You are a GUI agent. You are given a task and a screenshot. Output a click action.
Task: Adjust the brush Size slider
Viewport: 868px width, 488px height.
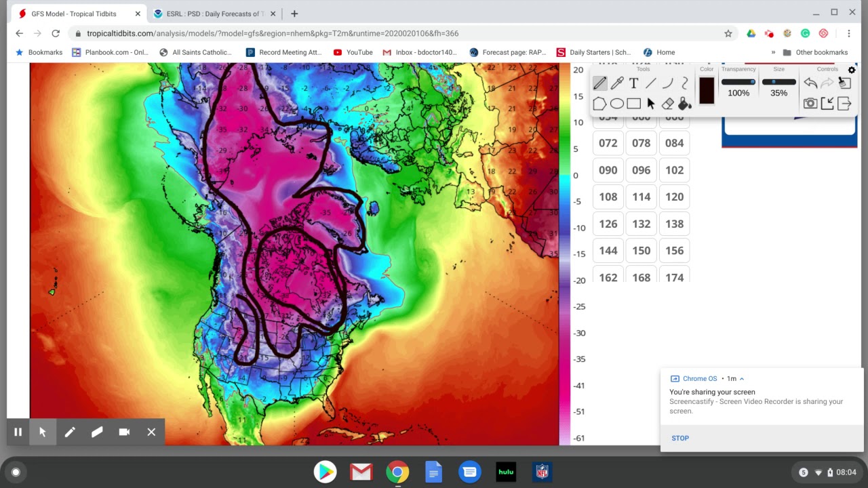[x=778, y=82]
